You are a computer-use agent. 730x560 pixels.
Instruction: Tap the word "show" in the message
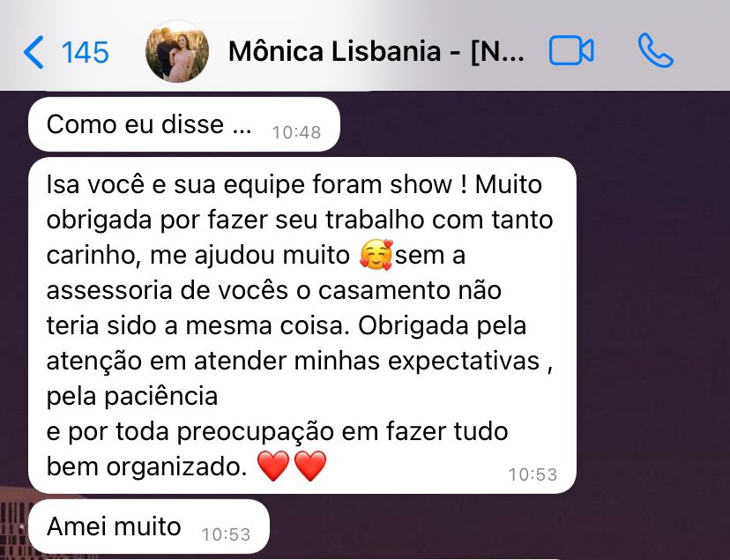tap(421, 184)
